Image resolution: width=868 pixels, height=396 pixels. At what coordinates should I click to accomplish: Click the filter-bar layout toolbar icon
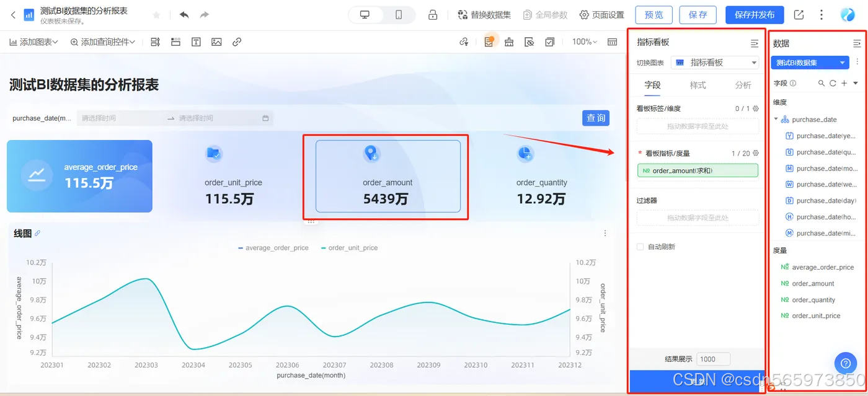(x=156, y=42)
